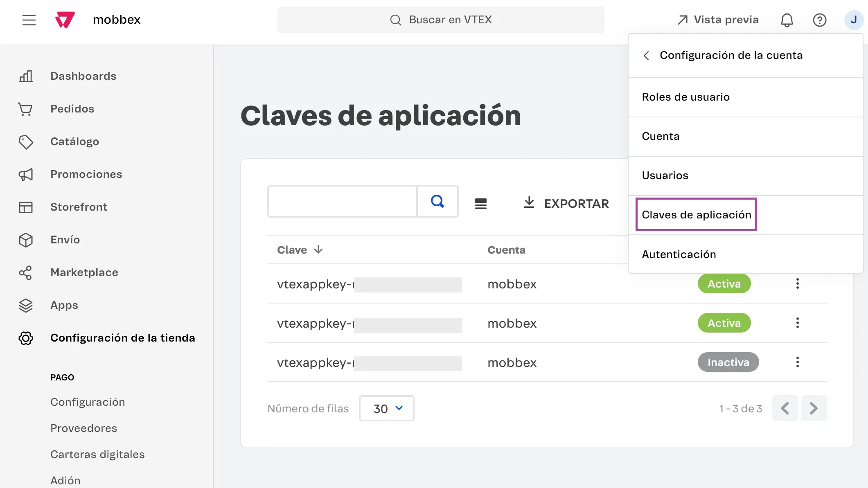868x488 pixels.
Task: Click the Apps layers icon
Action: point(26,306)
